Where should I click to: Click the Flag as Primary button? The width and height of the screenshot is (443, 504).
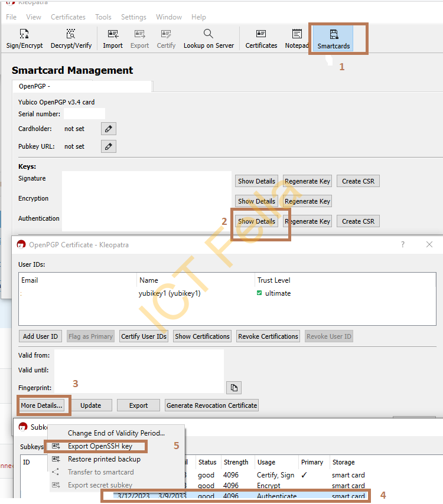(90, 336)
